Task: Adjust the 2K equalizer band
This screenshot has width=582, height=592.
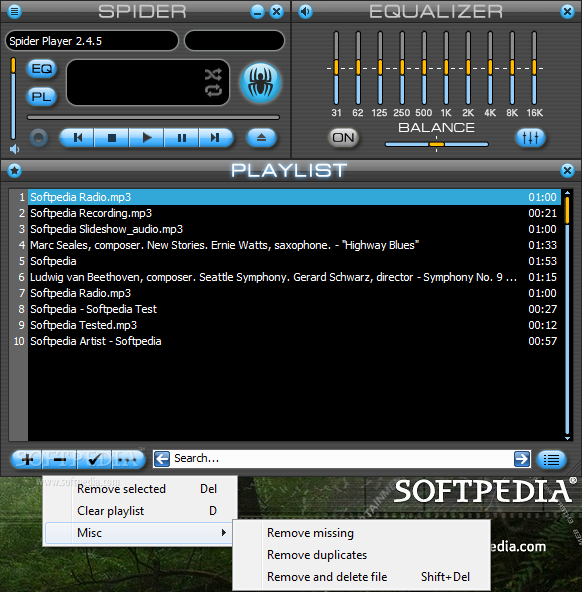Action: [468, 68]
